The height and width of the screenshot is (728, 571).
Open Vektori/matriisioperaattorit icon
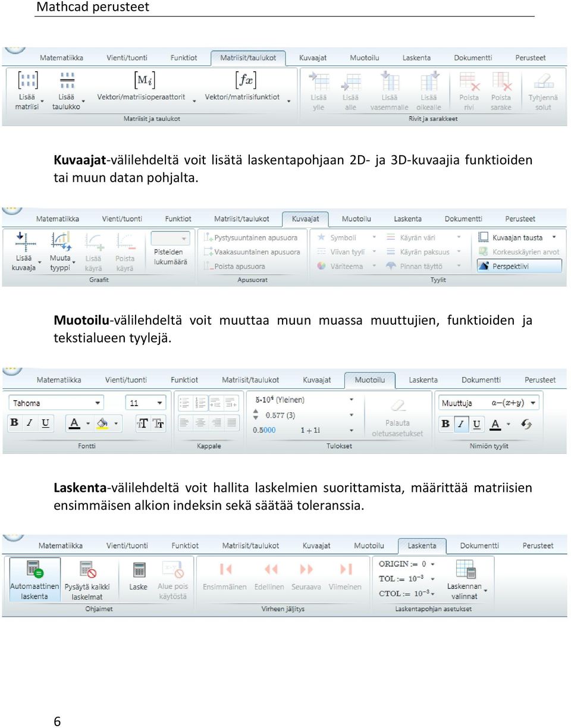(x=144, y=80)
